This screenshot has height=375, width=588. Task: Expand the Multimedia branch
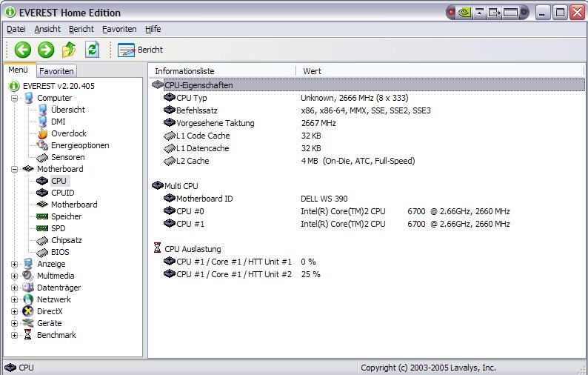(x=14, y=276)
